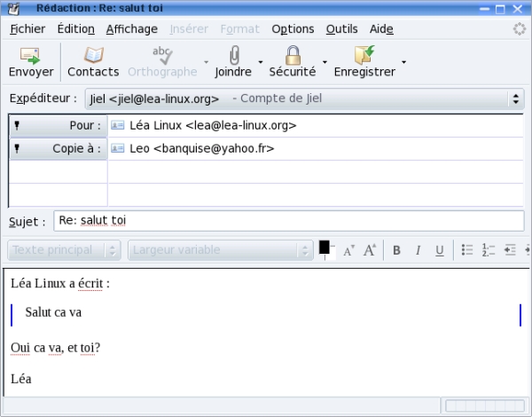532x417 pixels.
Task: Open the Options menu
Action: [293, 28]
